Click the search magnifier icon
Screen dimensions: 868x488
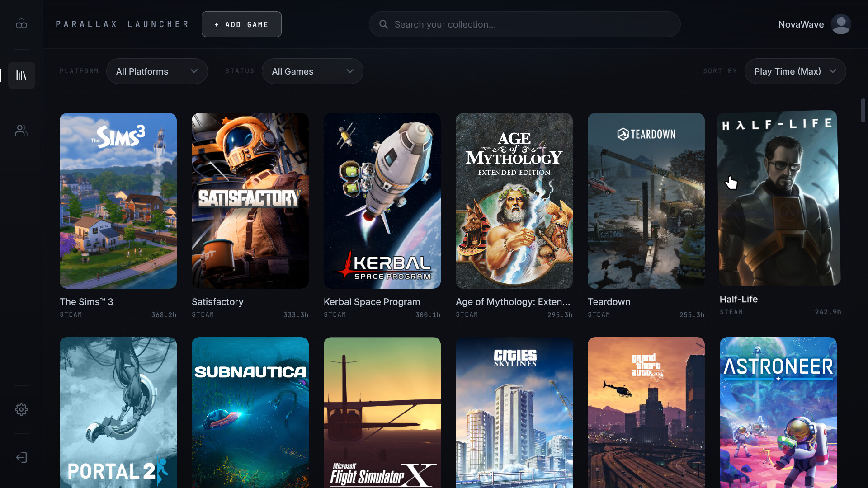383,24
